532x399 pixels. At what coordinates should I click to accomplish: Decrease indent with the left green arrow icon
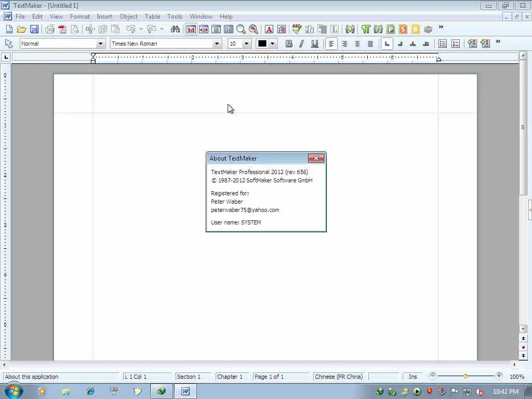472,44
